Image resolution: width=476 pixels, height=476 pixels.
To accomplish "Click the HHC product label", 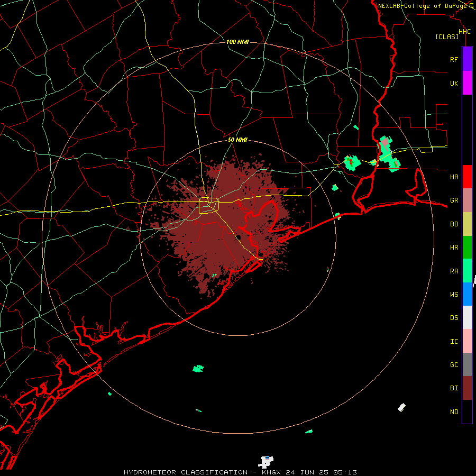I will click(465, 32).
